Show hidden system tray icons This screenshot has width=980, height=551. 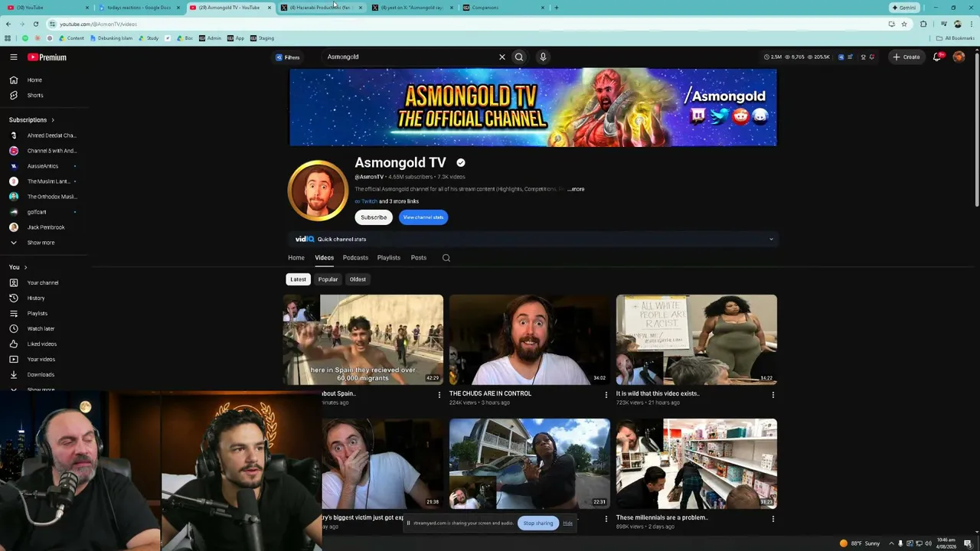tap(890, 543)
